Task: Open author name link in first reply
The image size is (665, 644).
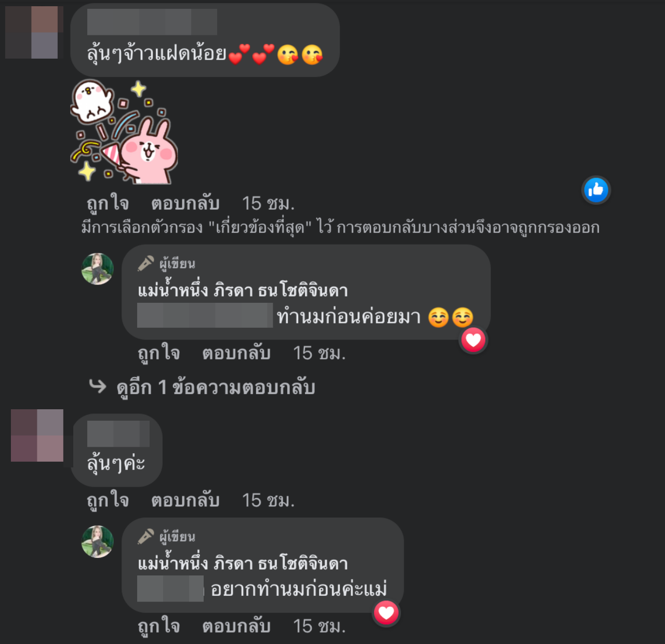Action: pos(243,290)
